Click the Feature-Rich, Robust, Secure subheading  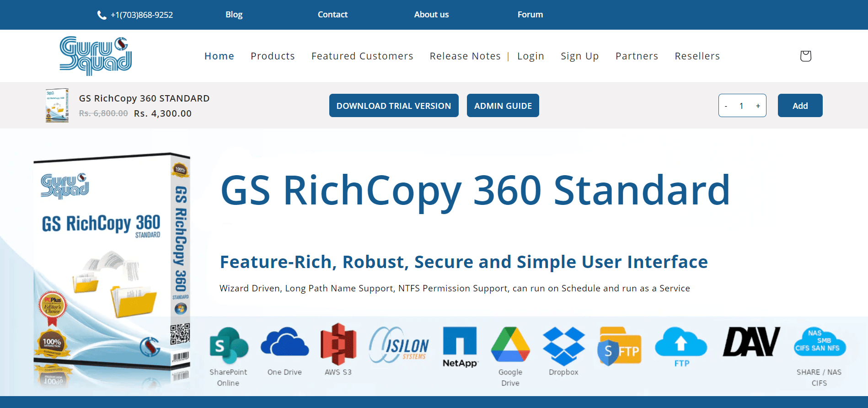tap(464, 262)
